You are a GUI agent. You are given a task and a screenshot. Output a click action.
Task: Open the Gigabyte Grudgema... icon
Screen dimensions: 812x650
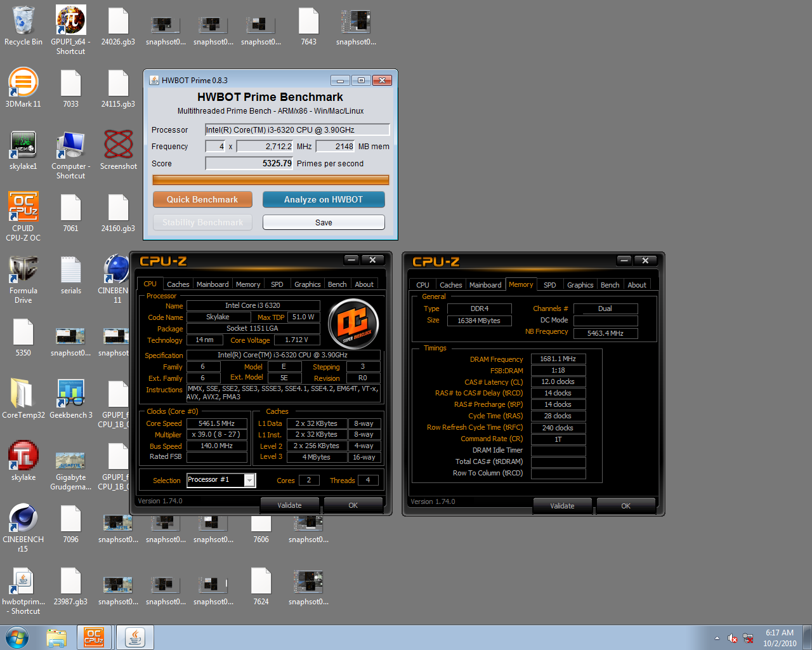70,471
